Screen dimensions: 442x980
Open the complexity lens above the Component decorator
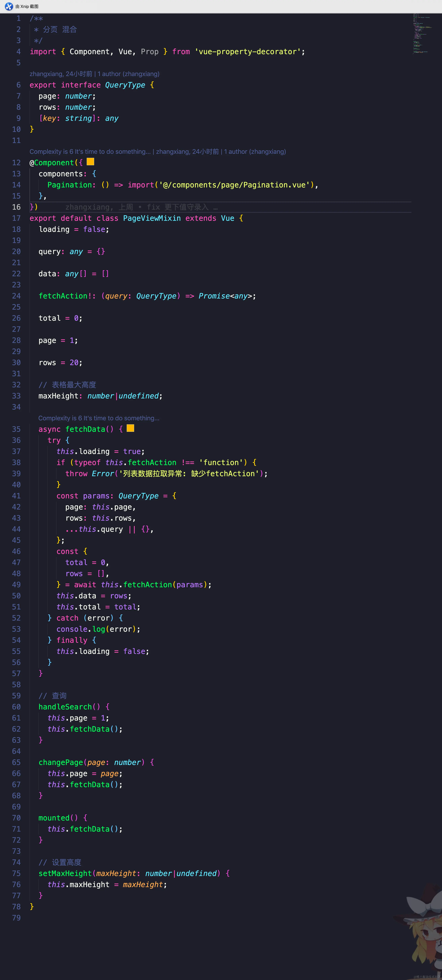tap(90, 151)
